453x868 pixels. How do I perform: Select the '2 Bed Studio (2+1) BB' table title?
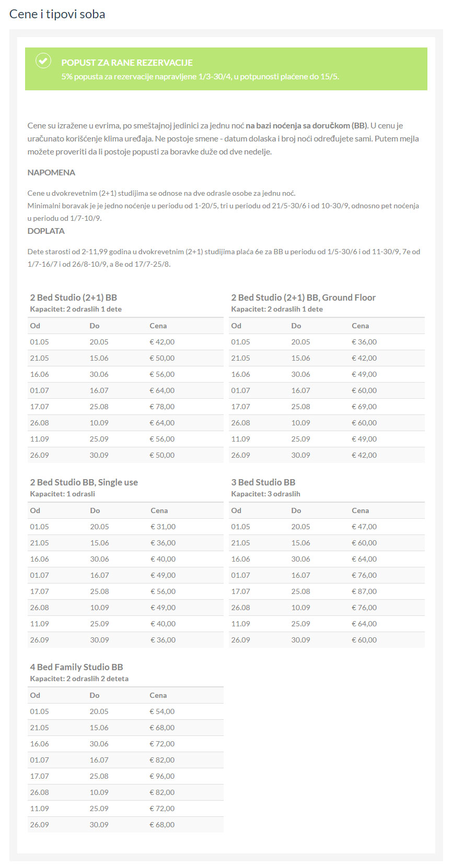click(74, 298)
